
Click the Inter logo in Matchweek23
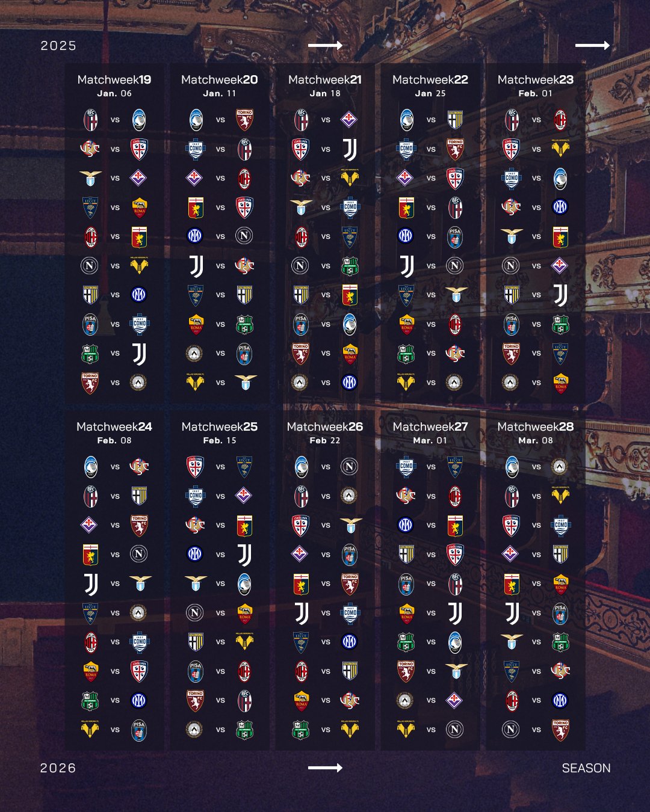click(x=560, y=208)
